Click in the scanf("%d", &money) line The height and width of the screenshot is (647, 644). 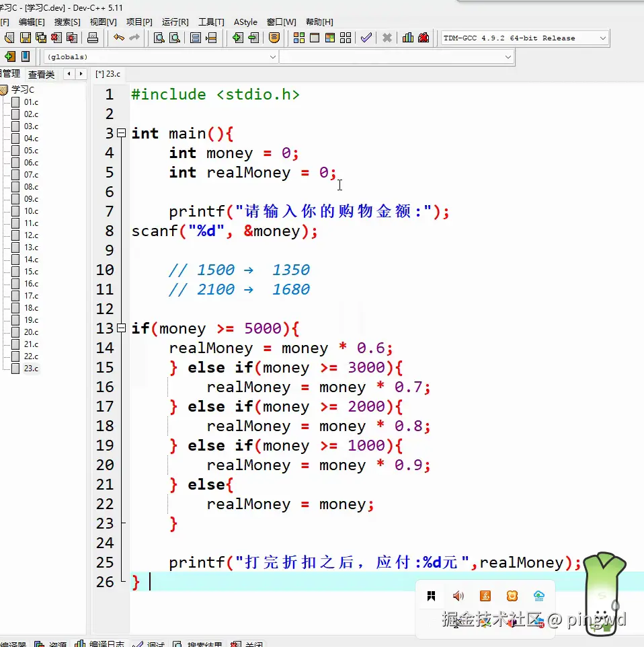click(x=225, y=231)
